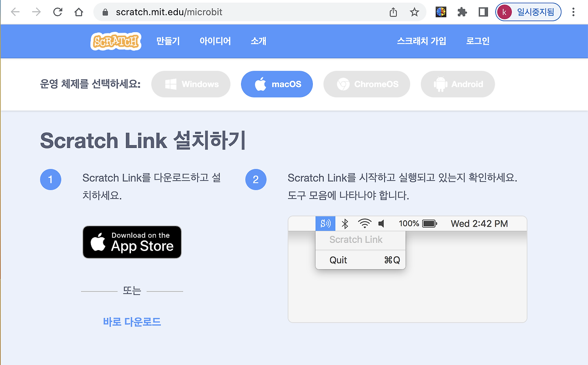
Task: View site info via lock icon
Action: 106,12
